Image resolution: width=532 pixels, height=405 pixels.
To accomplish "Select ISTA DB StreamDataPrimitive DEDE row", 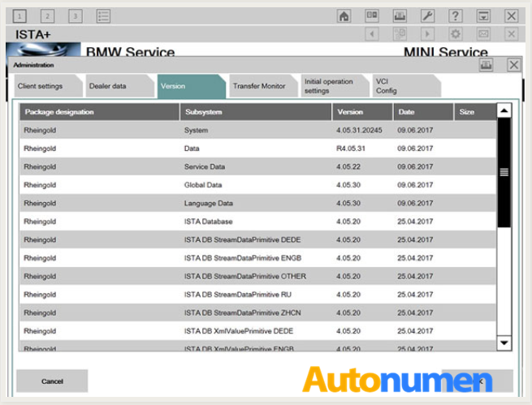I will (257, 240).
